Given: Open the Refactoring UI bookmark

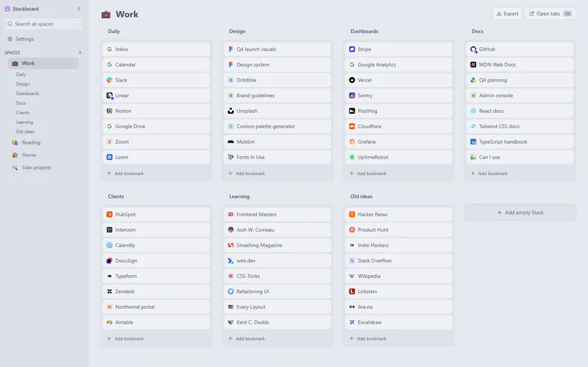Looking at the screenshot, I should [278, 291].
